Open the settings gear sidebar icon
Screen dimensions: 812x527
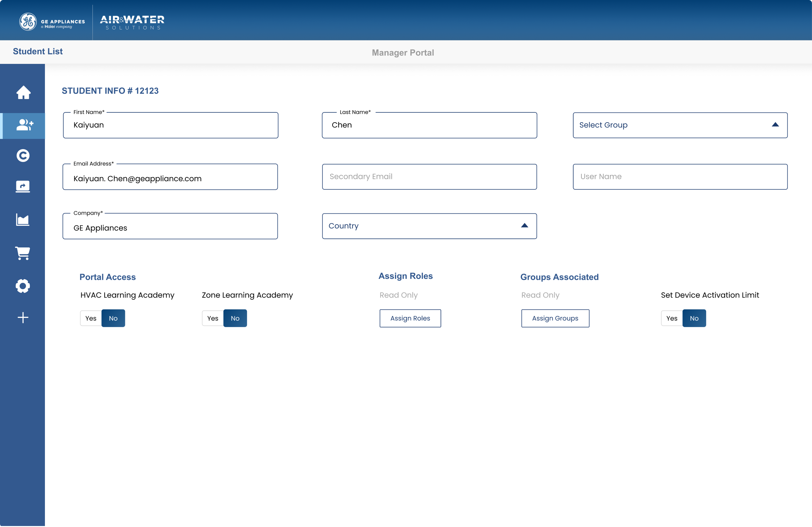(x=23, y=286)
